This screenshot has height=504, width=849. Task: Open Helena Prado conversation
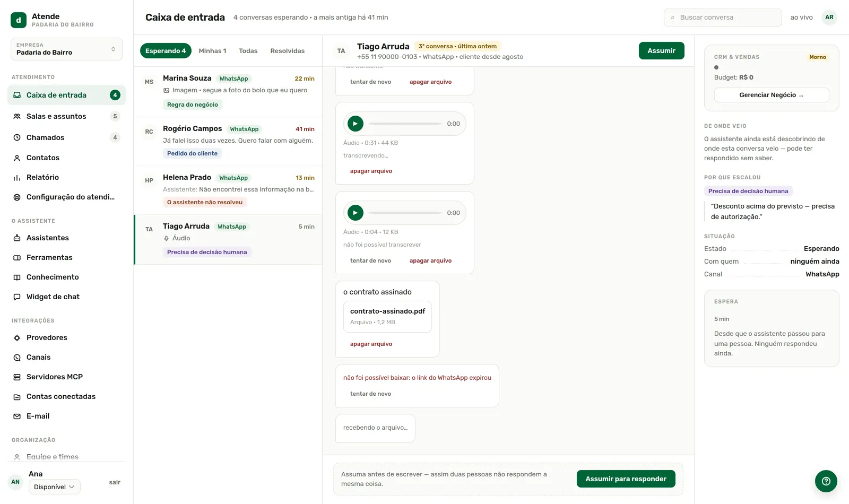228,190
